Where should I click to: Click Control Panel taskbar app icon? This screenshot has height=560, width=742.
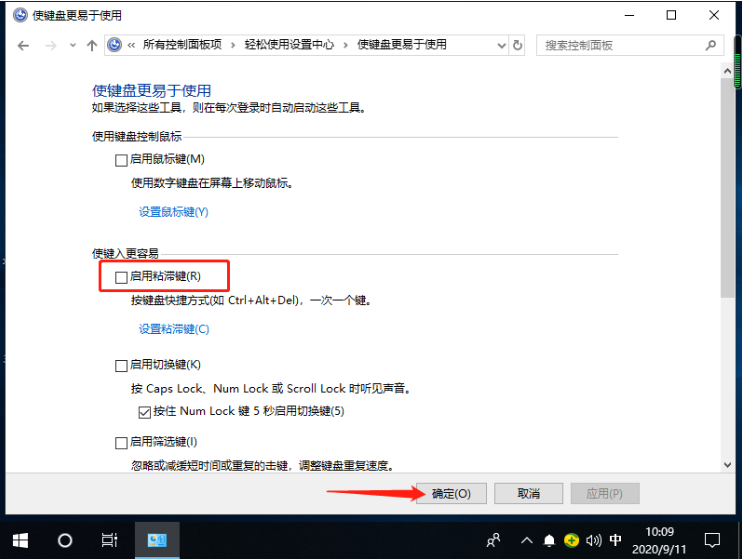coord(157,541)
